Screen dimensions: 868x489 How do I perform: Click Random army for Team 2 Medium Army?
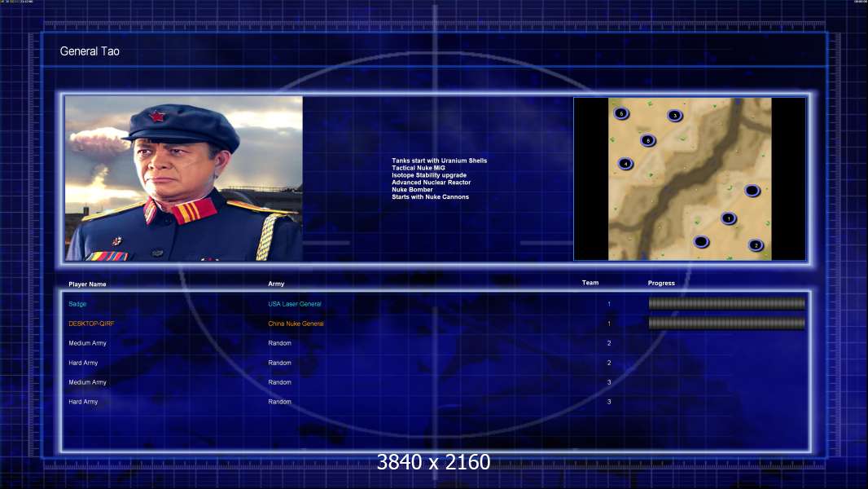tap(279, 343)
